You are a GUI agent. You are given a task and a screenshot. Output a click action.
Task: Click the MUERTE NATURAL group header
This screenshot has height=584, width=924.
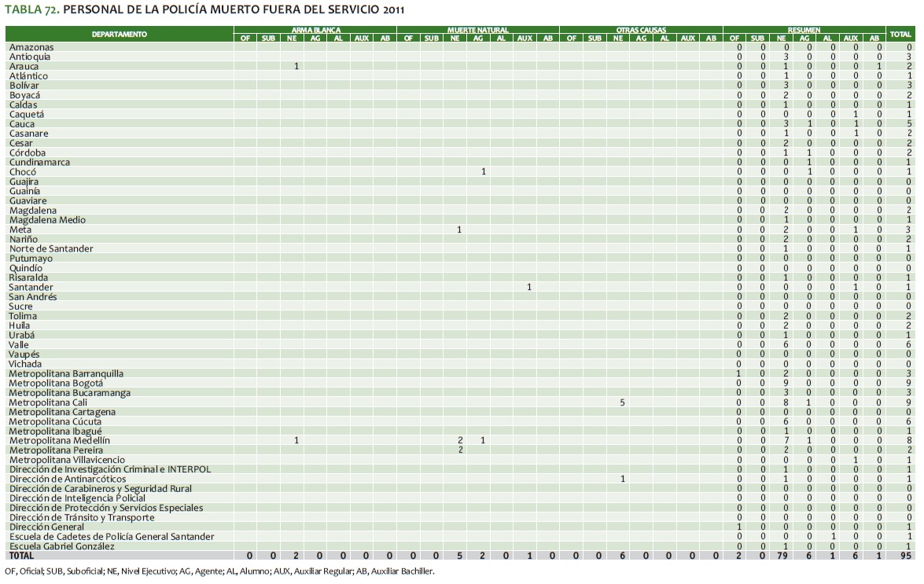(478, 30)
